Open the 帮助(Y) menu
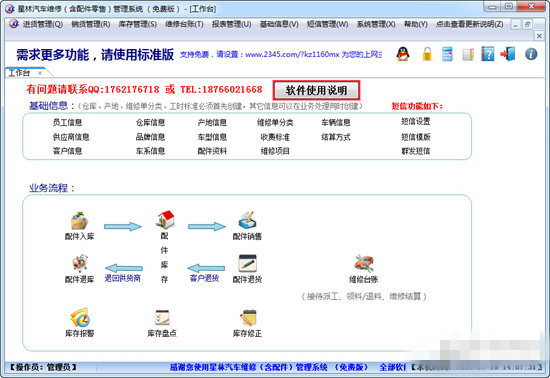550x378 pixels. (x=416, y=24)
